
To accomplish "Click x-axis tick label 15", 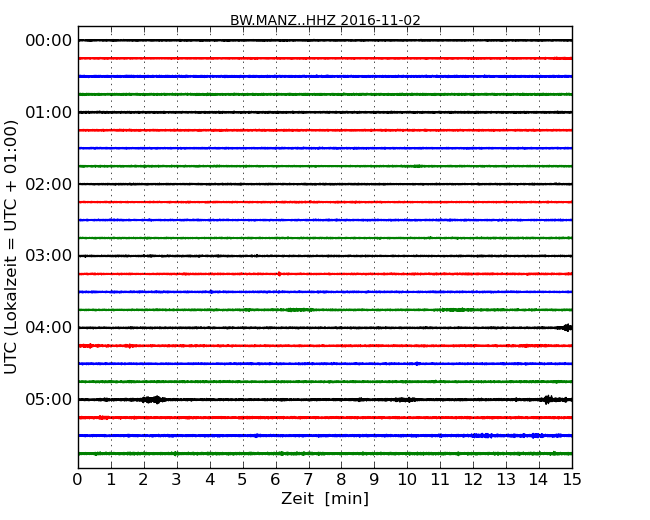I will point(572,479).
